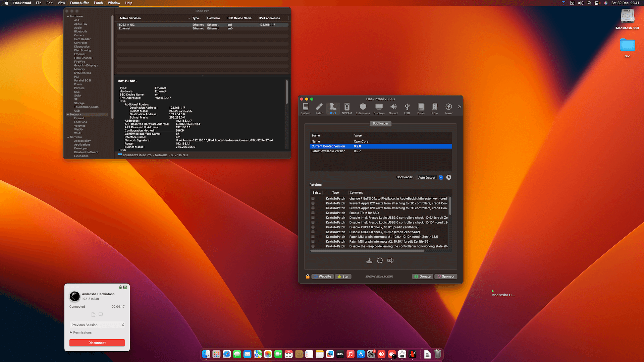Open the Patch menu in menu bar
The width and height of the screenshot is (644, 362).
(x=98, y=3)
